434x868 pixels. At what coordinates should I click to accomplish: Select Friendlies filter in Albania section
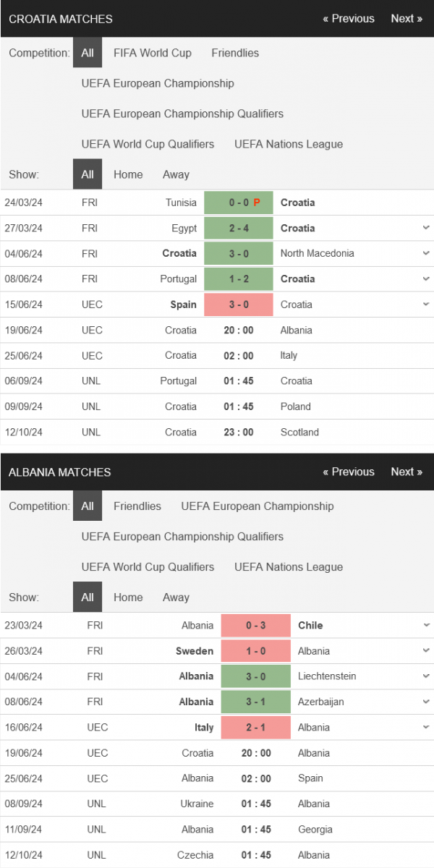coord(137,506)
